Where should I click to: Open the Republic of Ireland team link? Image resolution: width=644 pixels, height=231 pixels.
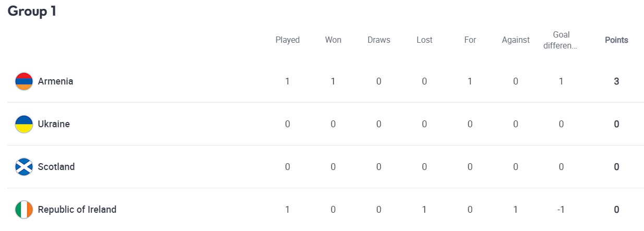point(77,210)
